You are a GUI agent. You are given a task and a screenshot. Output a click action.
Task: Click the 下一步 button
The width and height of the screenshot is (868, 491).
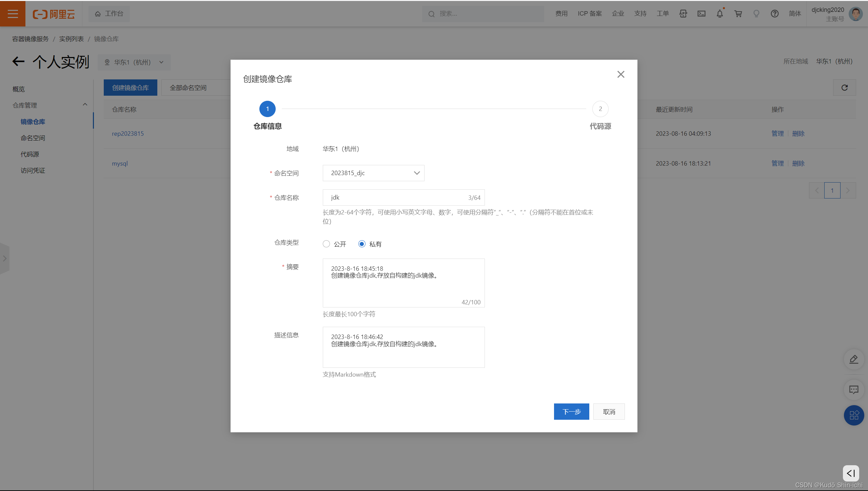point(571,412)
